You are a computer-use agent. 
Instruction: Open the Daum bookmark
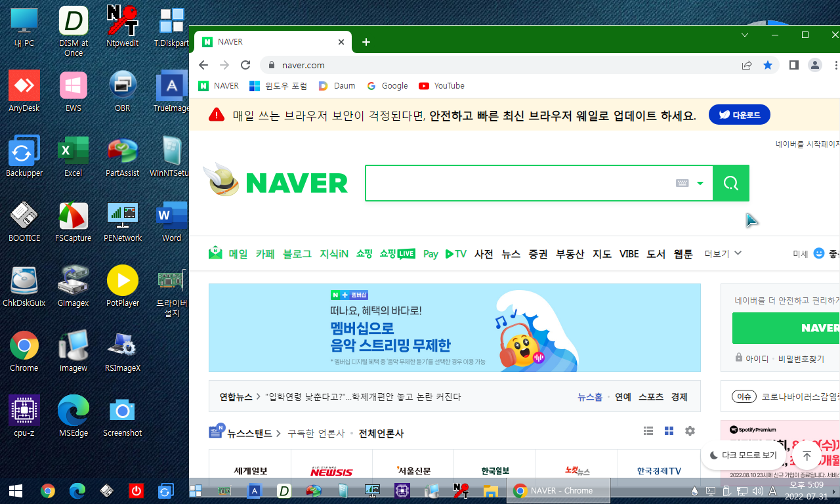[337, 86]
